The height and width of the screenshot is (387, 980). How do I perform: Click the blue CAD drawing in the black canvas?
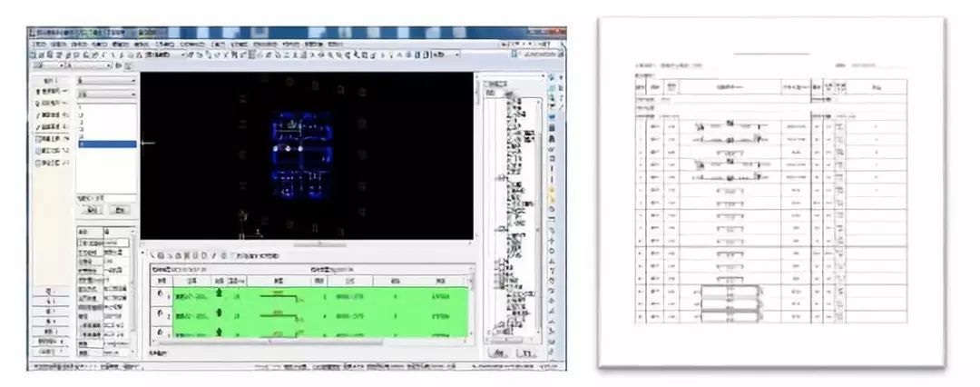(x=302, y=155)
